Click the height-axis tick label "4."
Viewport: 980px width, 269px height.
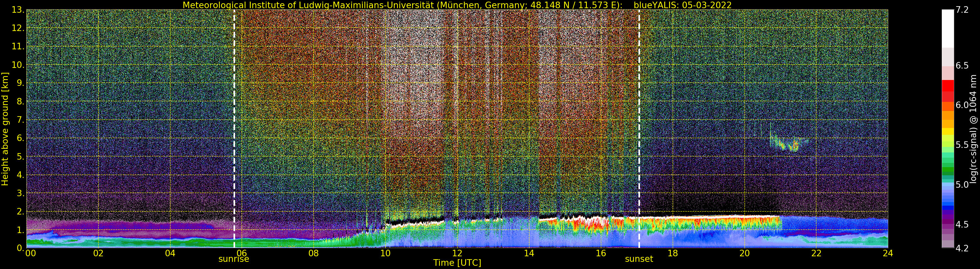(21, 175)
